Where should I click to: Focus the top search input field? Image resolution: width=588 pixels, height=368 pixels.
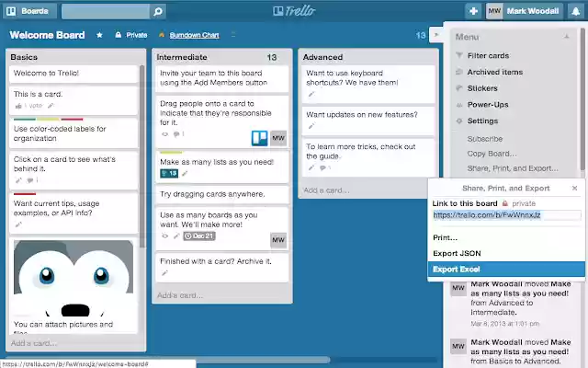tap(106, 11)
